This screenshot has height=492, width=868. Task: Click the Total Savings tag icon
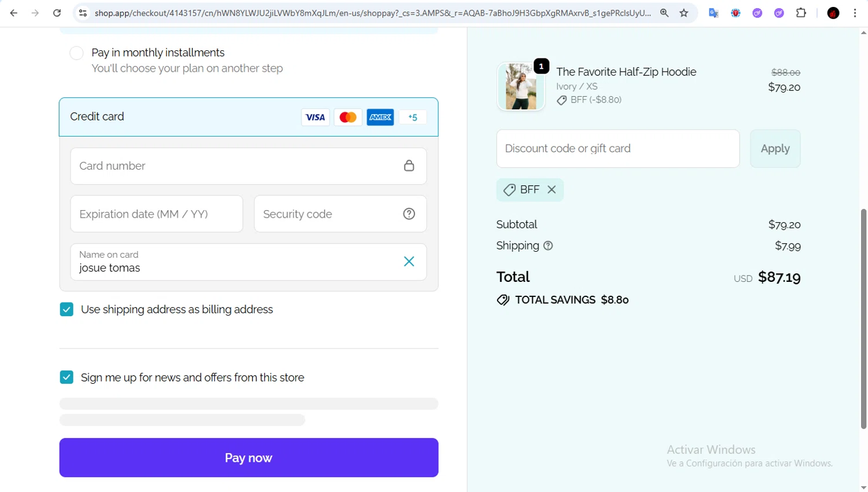pyautogui.click(x=503, y=300)
